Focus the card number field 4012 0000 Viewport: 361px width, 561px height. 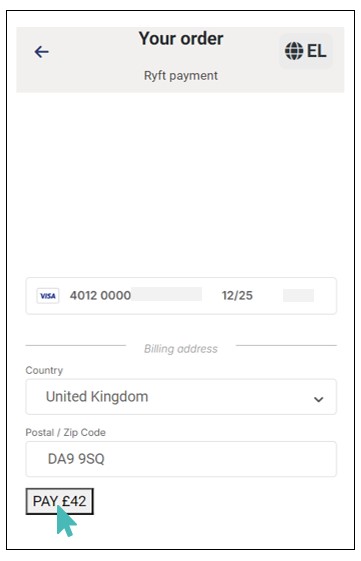pyautogui.click(x=100, y=296)
